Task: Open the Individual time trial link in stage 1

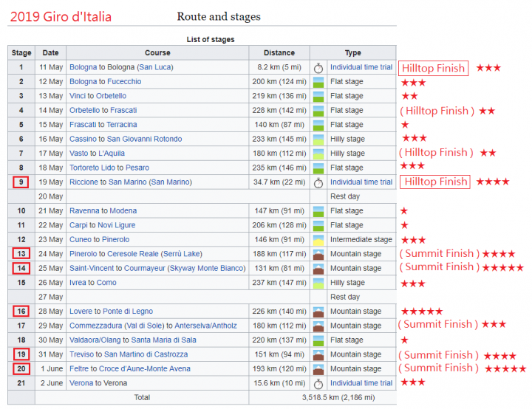Action: coord(361,67)
